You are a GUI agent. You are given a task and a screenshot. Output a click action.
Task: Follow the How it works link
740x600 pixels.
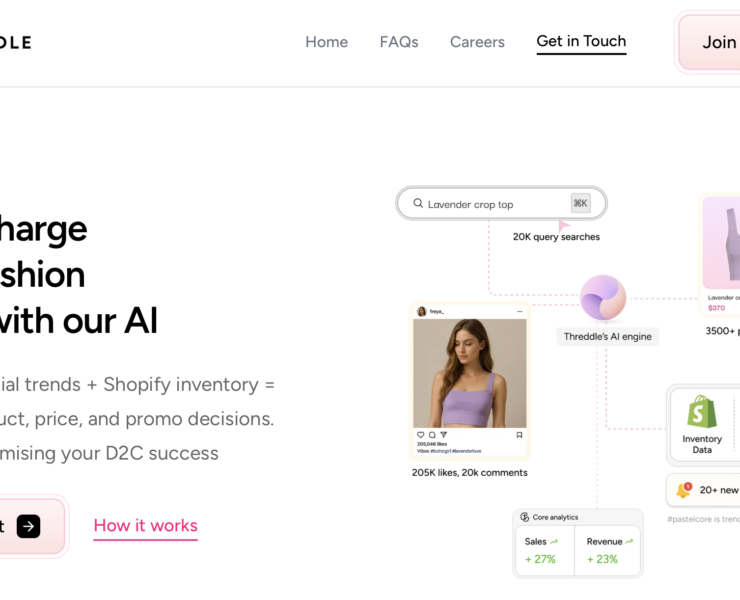(x=145, y=526)
